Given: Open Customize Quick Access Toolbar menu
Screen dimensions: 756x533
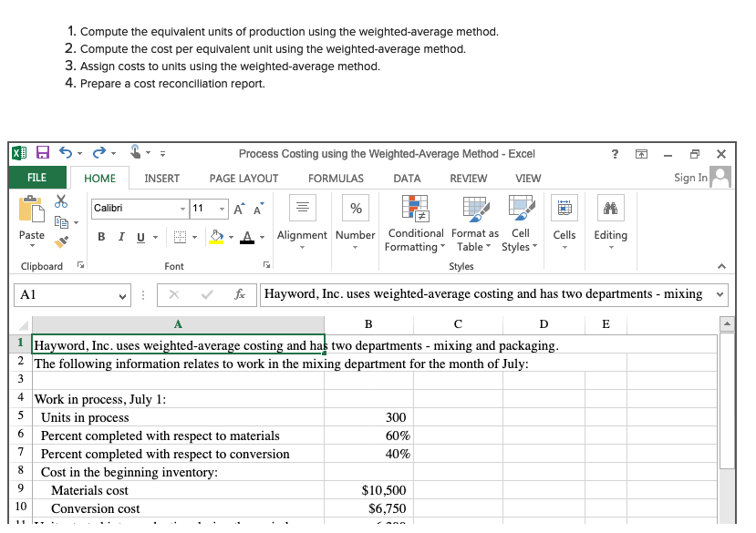Looking at the screenshot, I should coord(163,154).
